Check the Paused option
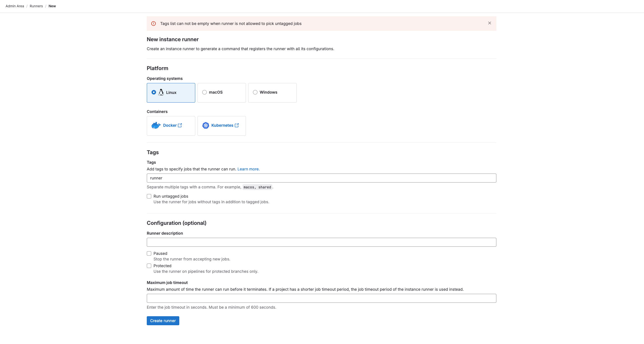This screenshot has height=344, width=644. 149,253
